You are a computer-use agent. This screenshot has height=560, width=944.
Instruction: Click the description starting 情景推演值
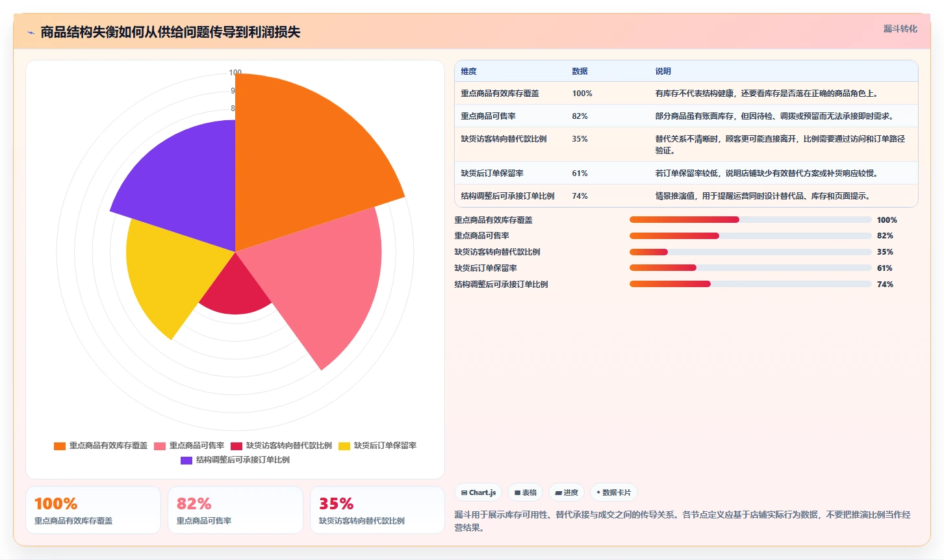pyautogui.click(x=764, y=196)
